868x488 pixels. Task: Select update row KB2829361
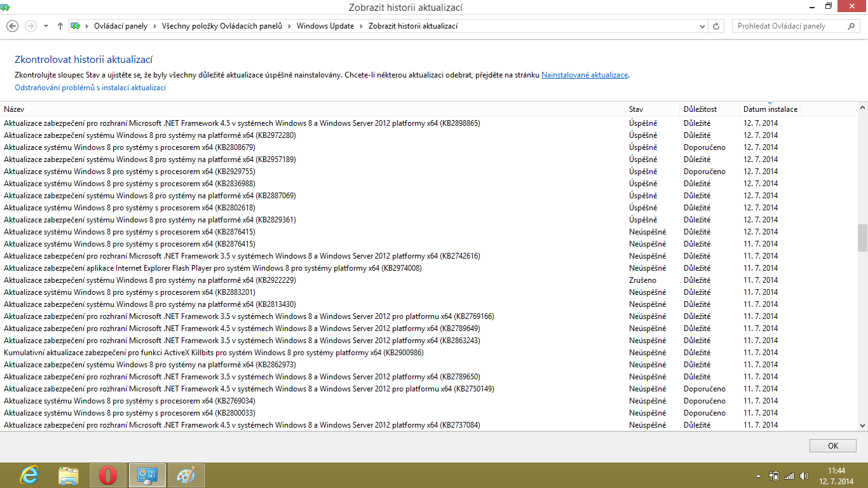pyautogui.click(x=428, y=220)
